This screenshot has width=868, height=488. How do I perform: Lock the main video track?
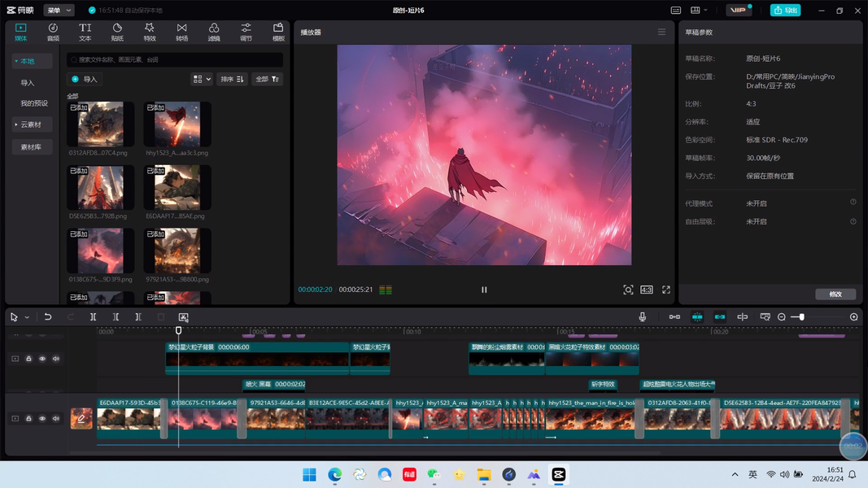[28, 418]
